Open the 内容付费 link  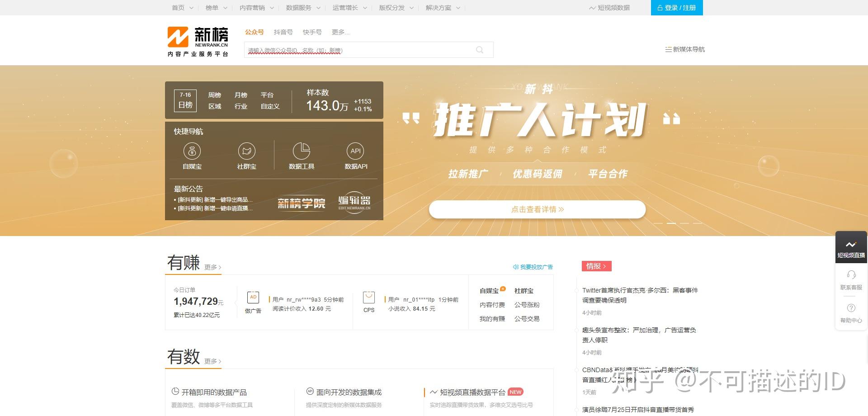pos(492,305)
